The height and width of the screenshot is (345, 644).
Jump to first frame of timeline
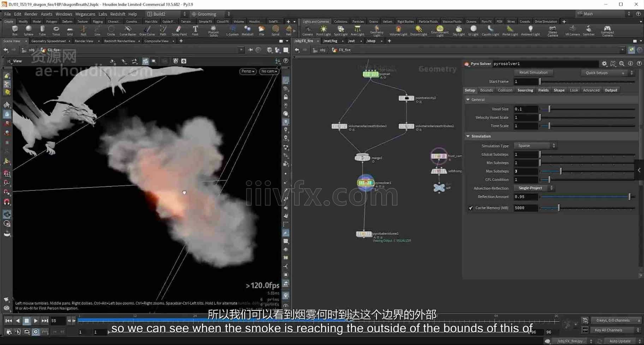point(8,321)
